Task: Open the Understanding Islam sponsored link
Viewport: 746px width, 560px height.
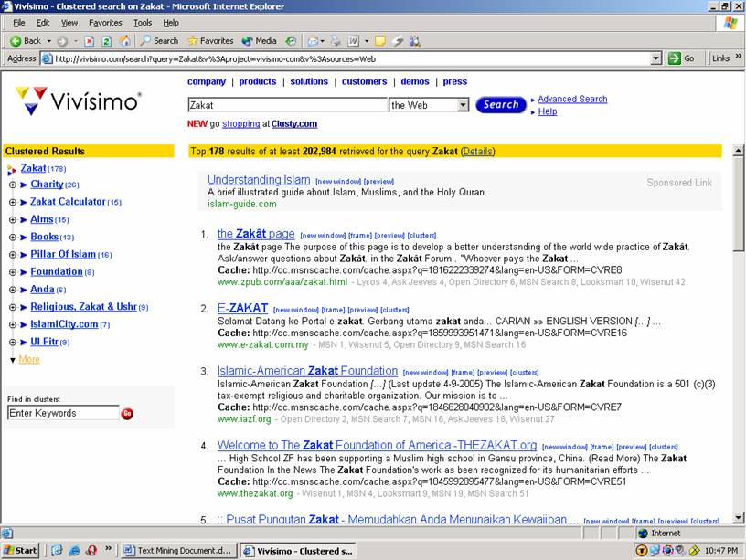Action: [x=259, y=180]
